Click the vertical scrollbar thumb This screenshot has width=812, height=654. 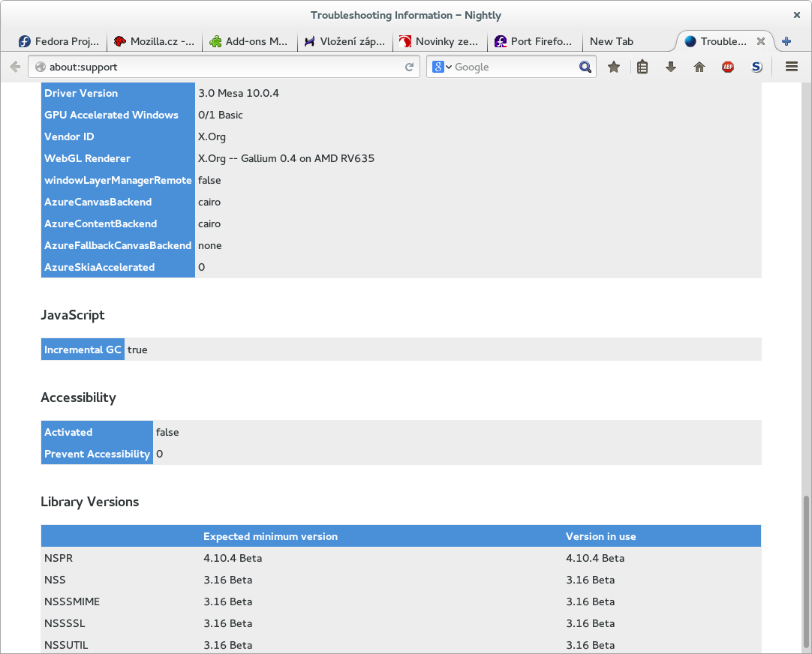(806, 573)
